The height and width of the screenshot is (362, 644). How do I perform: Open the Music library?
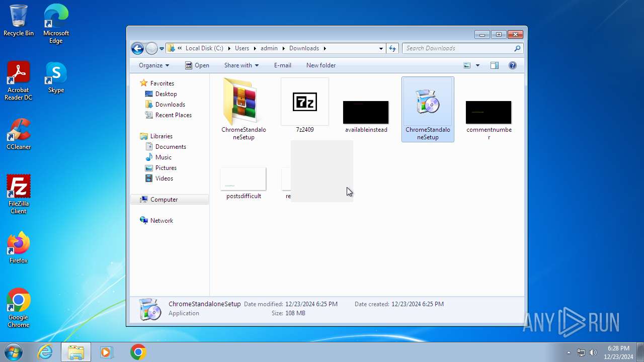[163, 157]
